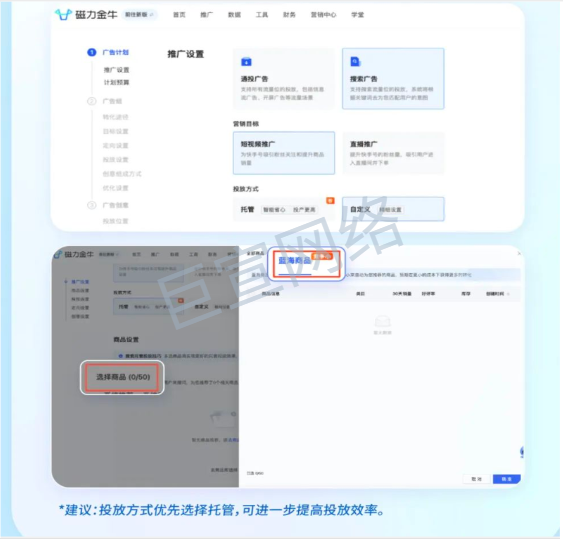Screen dimensions: 563x540
Task: Click the 好评率 column header
Action: [x=428, y=294]
